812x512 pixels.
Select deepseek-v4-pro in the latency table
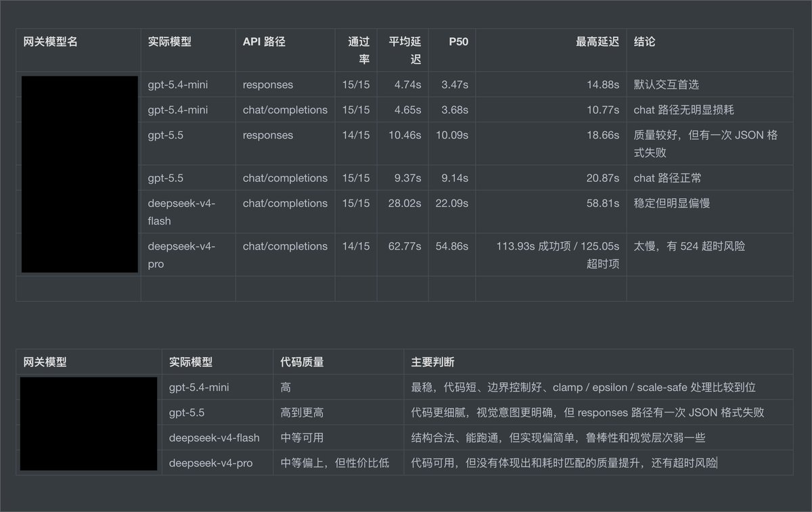(181, 255)
